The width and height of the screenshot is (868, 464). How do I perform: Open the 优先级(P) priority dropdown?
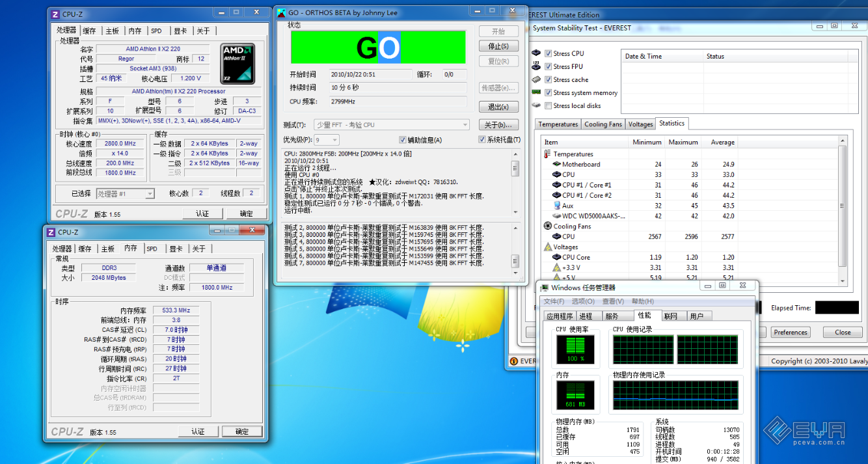pos(327,140)
